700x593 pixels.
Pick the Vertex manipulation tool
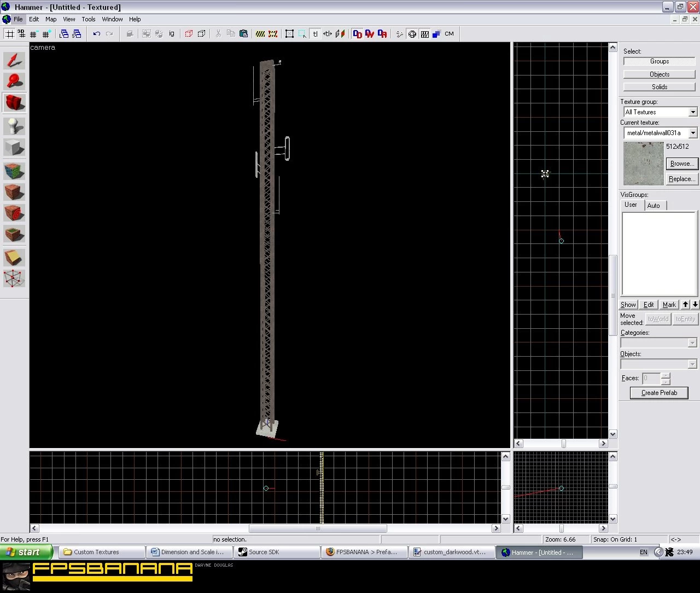[x=15, y=278]
